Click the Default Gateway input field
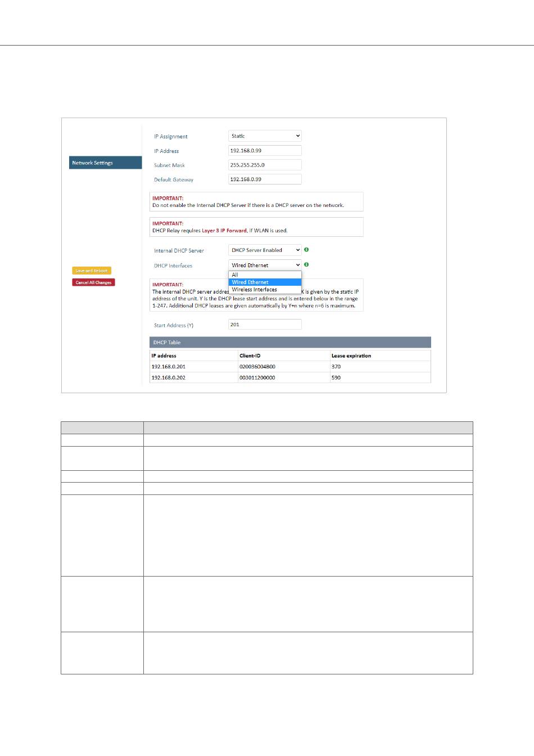Viewport: 534px width, 756px height. [265, 179]
